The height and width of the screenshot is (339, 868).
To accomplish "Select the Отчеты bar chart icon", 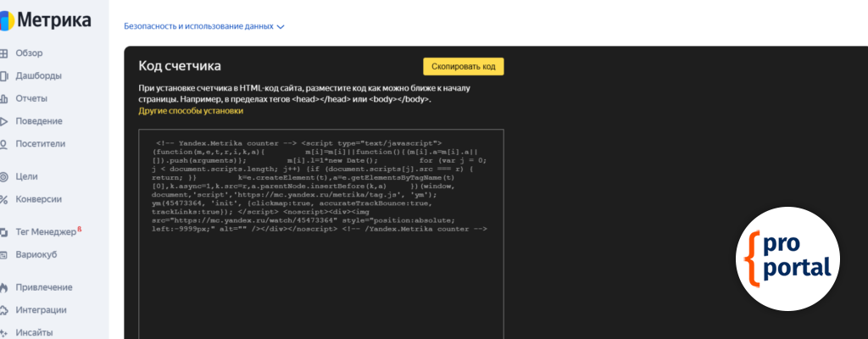I will (4, 98).
